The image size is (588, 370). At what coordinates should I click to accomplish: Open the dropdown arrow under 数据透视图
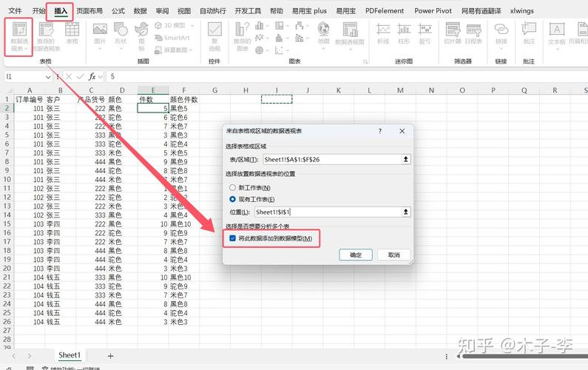click(x=350, y=49)
